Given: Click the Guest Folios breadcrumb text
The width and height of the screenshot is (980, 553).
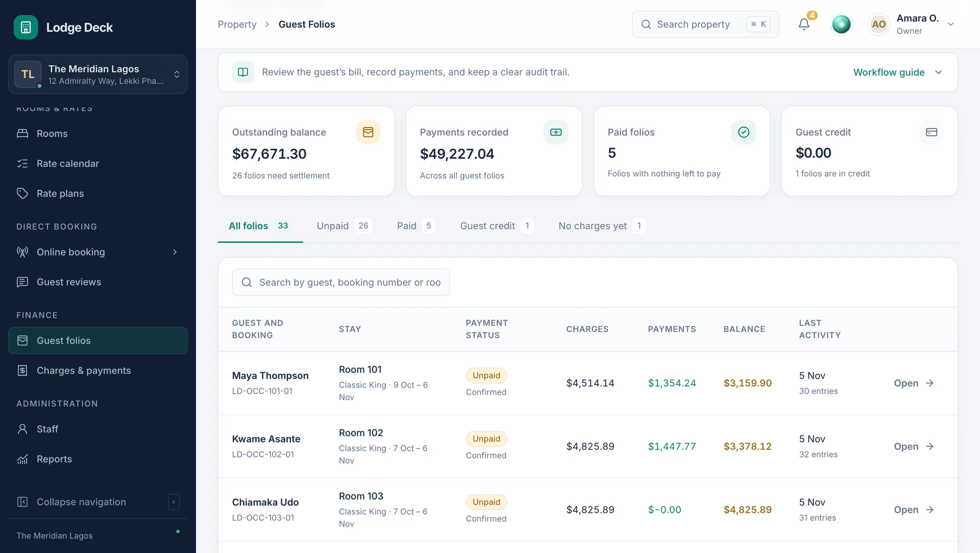Looking at the screenshot, I should (x=307, y=24).
